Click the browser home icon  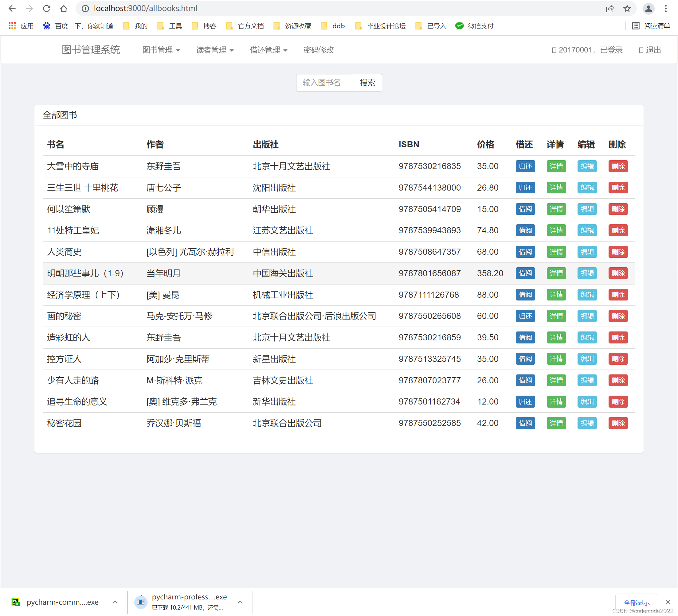[x=64, y=8]
